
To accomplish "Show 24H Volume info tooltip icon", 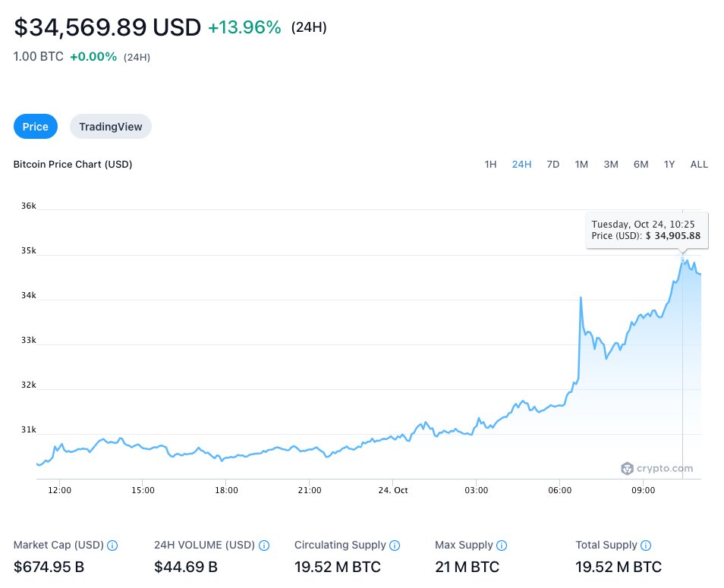I will click(264, 546).
